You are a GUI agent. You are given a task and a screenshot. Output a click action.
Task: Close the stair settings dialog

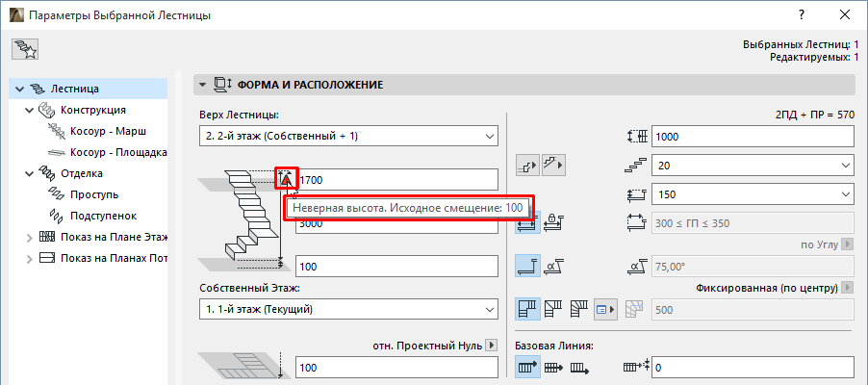[x=844, y=15]
